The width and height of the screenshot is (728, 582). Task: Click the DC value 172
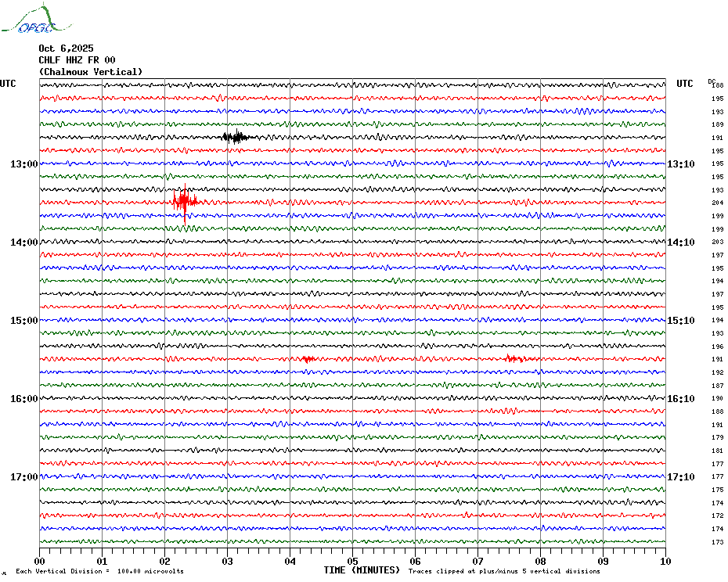coord(718,516)
